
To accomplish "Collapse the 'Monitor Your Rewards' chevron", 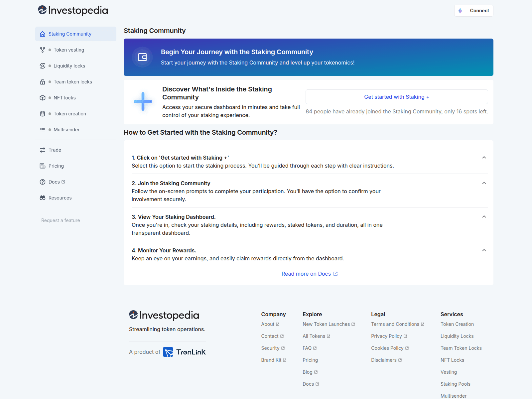I will [484, 250].
